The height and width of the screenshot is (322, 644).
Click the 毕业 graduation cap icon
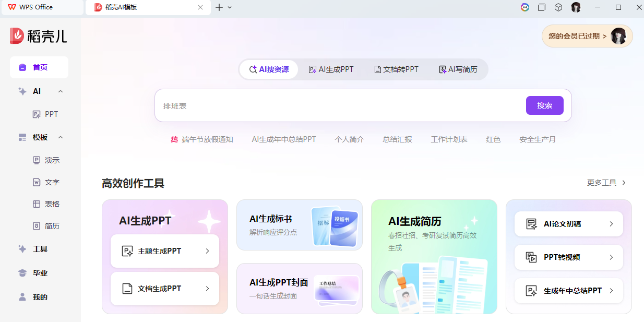(x=22, y=273)
